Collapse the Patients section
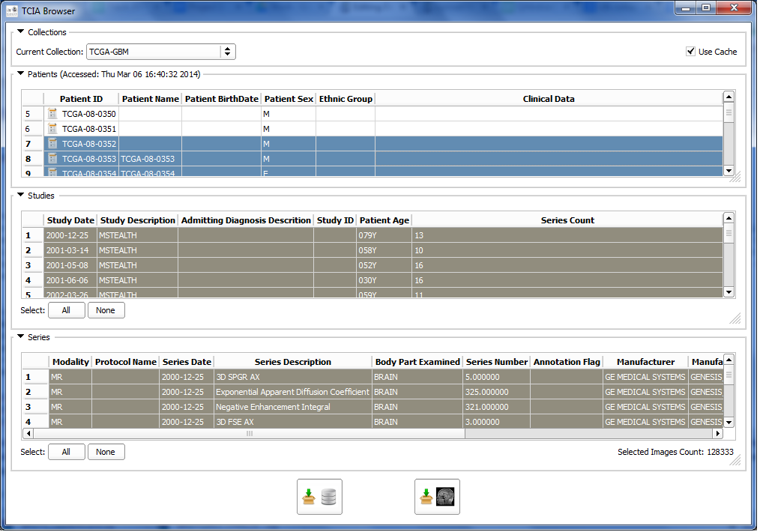Image resolution: width=760 pixels, height=532 pixels. pos(21,74)
